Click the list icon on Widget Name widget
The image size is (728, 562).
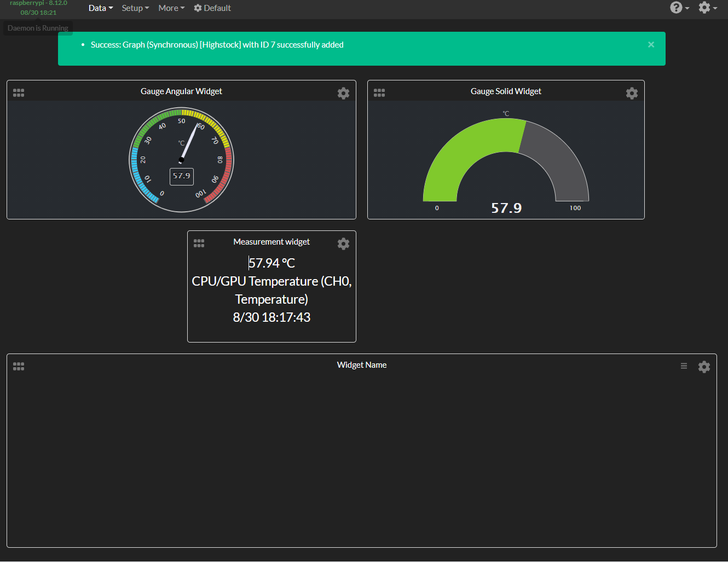[684, 366]
